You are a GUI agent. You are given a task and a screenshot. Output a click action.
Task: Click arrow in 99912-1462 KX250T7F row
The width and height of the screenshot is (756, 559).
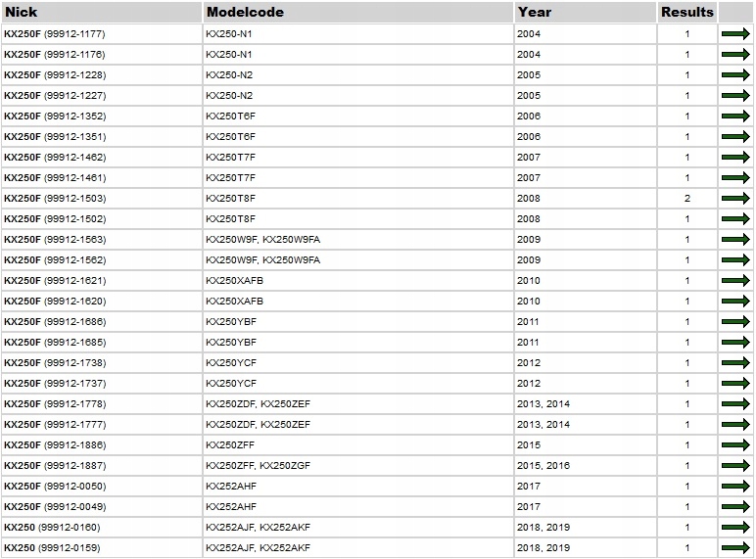[x=735, y=157]
